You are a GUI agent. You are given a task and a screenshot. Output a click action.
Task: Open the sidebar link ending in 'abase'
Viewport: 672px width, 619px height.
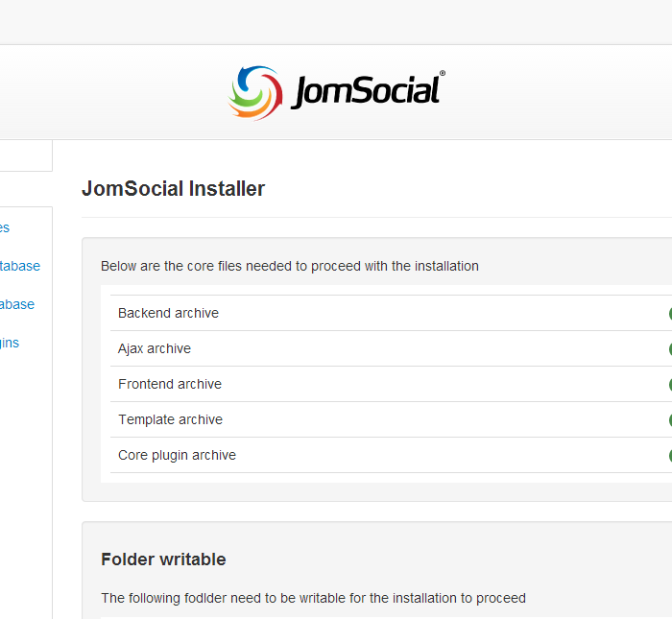point(17,304)
